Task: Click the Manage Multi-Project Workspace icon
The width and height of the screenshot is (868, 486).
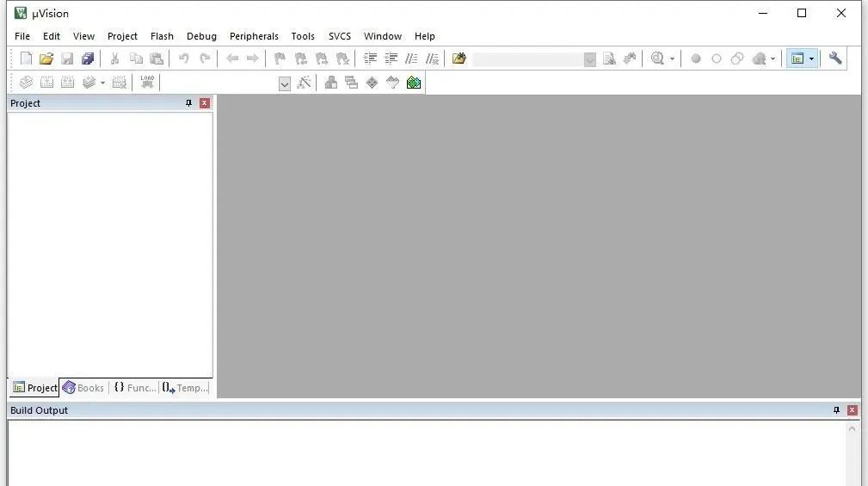Action: coord(352,83)
